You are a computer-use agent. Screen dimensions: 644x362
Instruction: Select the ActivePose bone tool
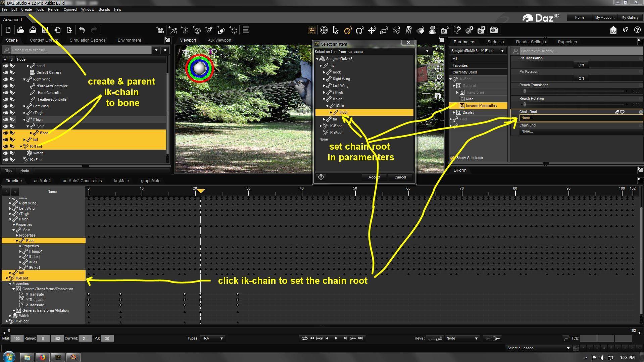pos(396,30)
